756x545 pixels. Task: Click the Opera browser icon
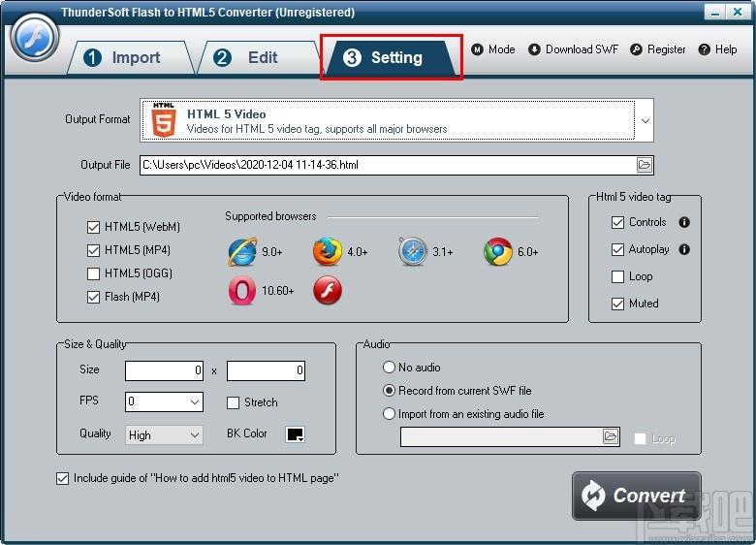(242, 291)
